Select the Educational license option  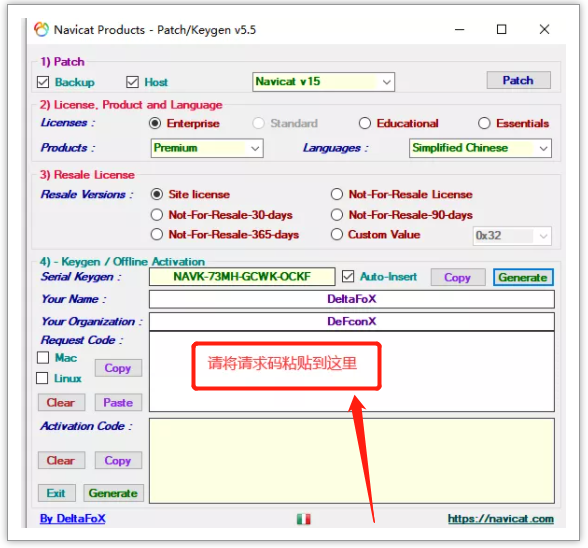click(x=365, y=123)
